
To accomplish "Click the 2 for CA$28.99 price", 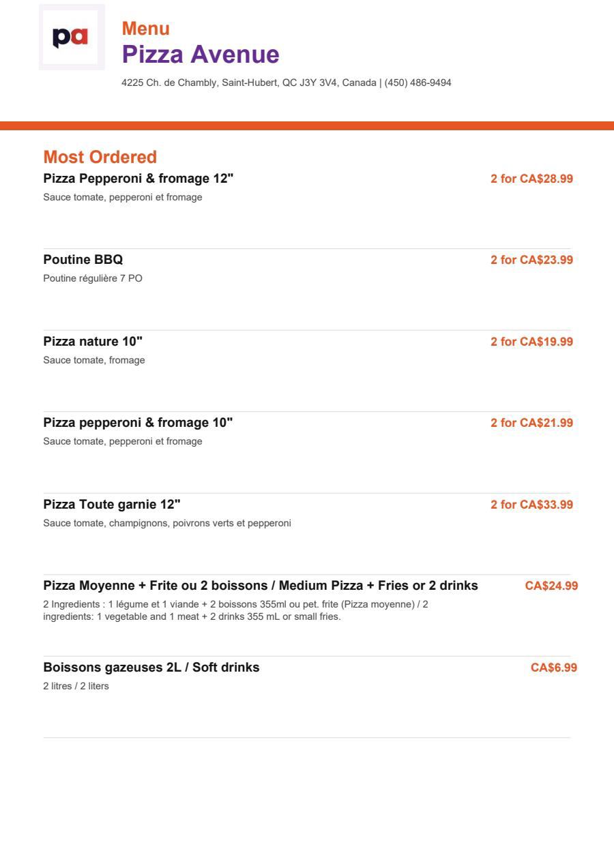I will [x=532, y=179].
